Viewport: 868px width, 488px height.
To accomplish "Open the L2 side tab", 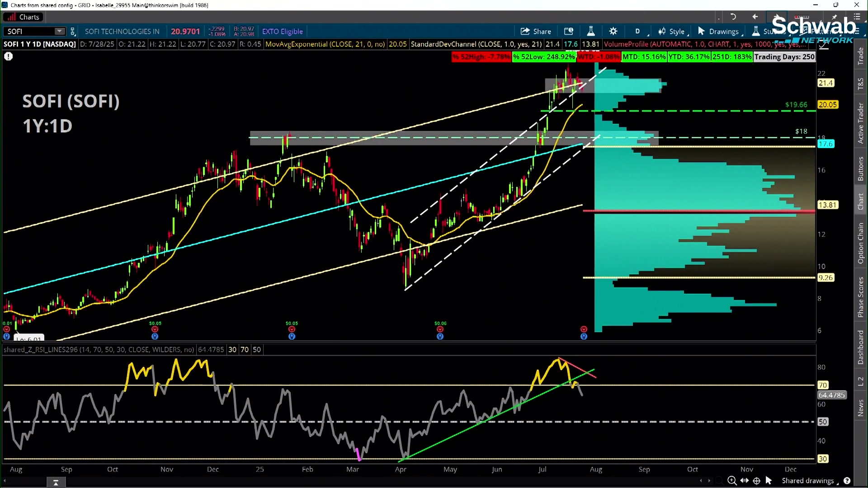I will tap(861, 381).
